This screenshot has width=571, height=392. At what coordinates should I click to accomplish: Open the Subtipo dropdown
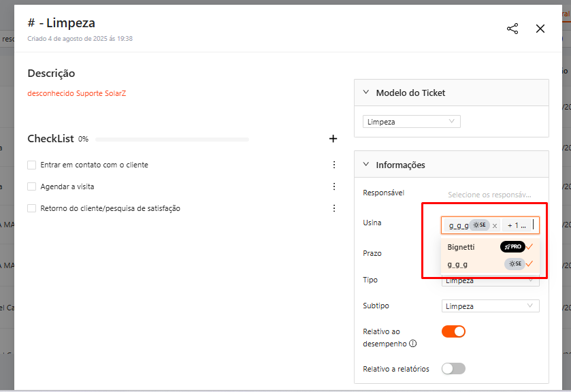pos(490,306)
